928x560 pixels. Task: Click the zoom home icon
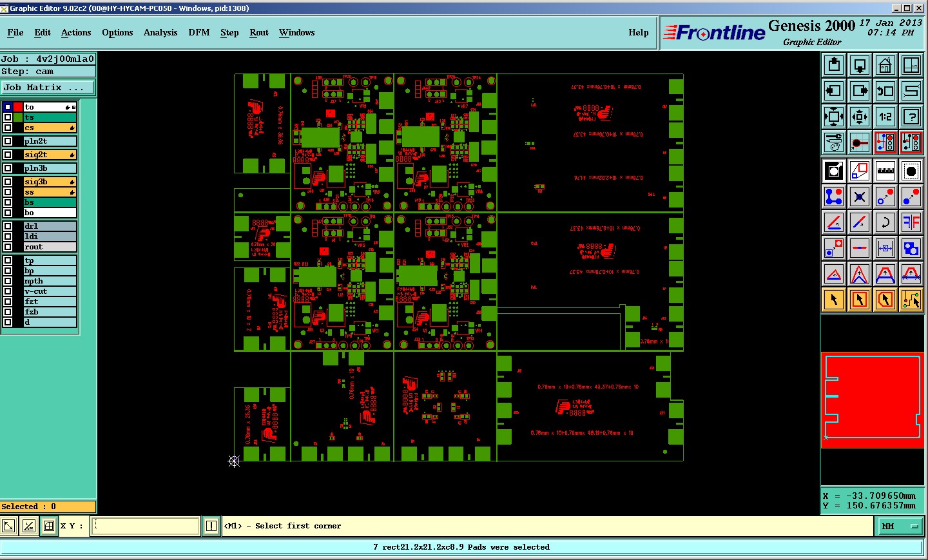[885, 65]
